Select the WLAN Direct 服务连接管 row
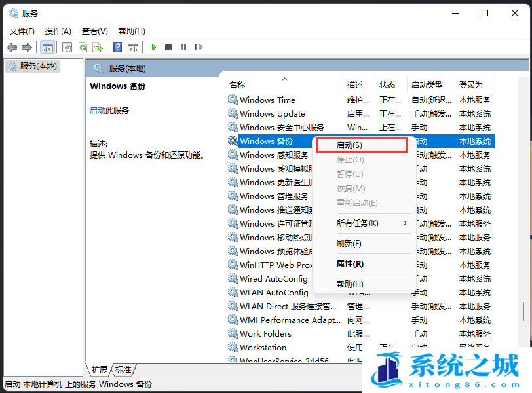532x393 pixels. pyautogui.click(x=362, y=306)
